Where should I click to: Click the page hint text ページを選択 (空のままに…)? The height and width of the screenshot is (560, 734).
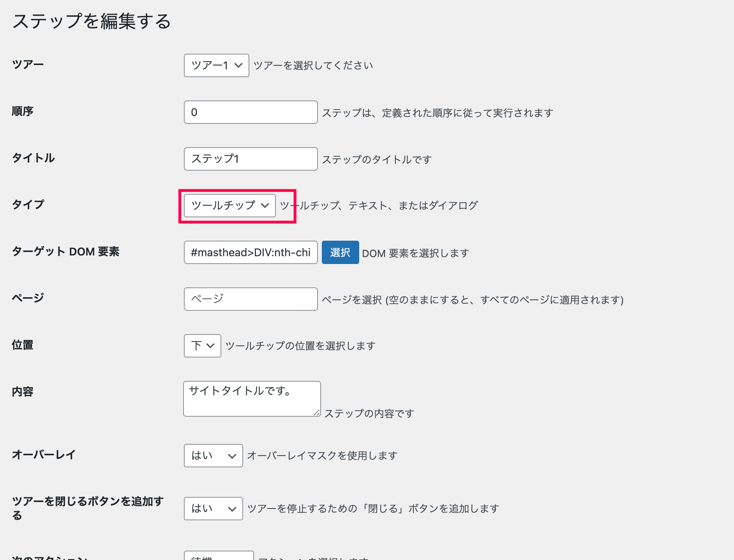click(473, 300)
